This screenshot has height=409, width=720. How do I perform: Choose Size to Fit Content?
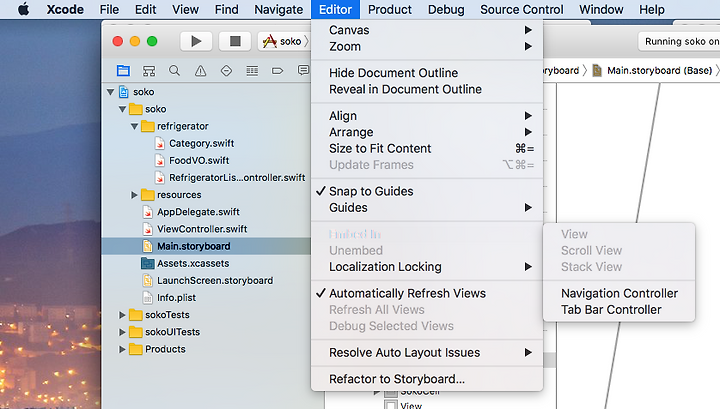pyautogui.click(x=427, y=148)
